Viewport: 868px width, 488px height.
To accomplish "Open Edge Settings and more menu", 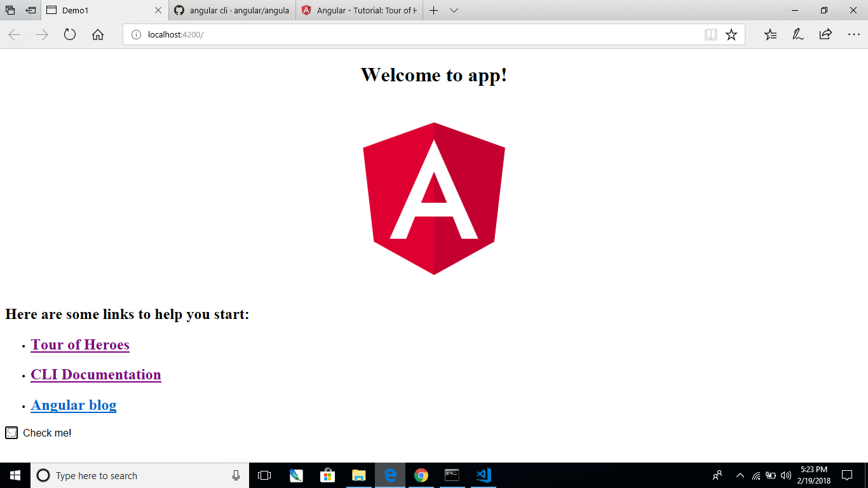I will click(853, 35).
